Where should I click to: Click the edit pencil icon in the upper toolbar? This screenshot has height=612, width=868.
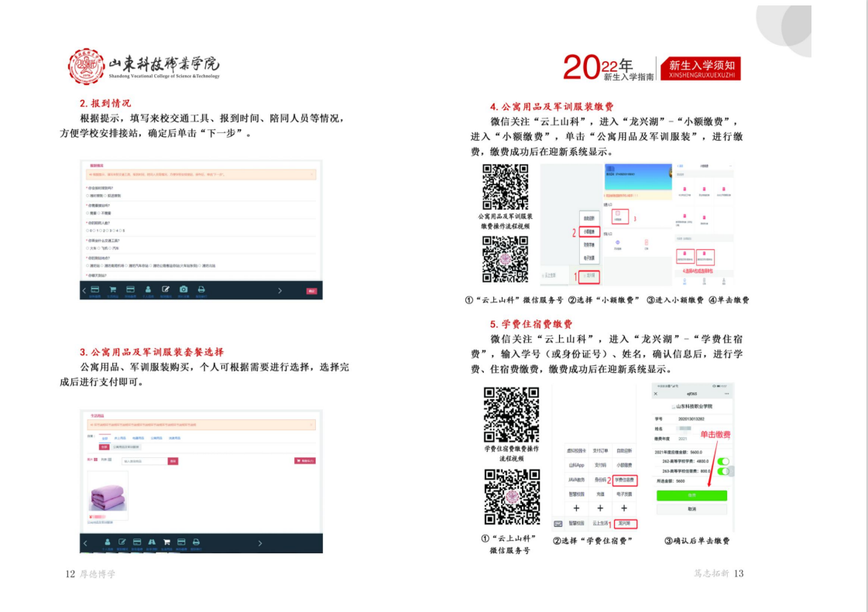(165, 289)
